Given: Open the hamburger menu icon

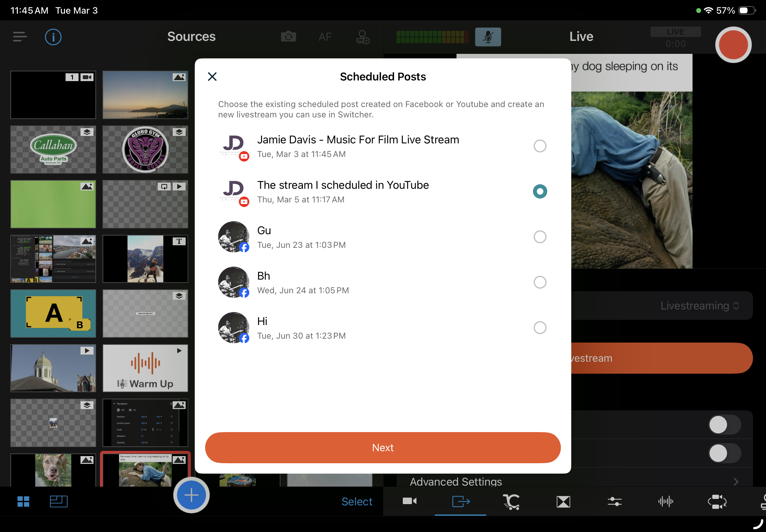Looking at the screenshot, I should point(20,37).
